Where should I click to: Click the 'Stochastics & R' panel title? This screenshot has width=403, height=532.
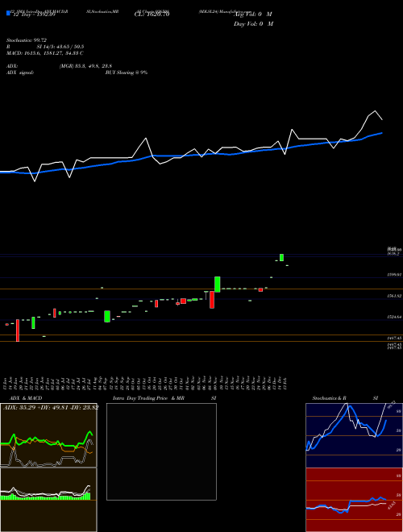[330, 398]
